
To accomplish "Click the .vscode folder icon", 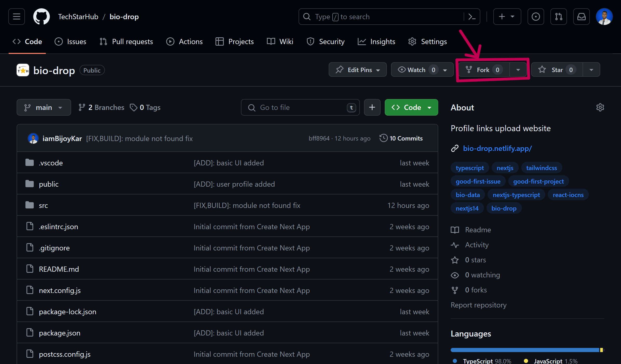I will (30, 163).
